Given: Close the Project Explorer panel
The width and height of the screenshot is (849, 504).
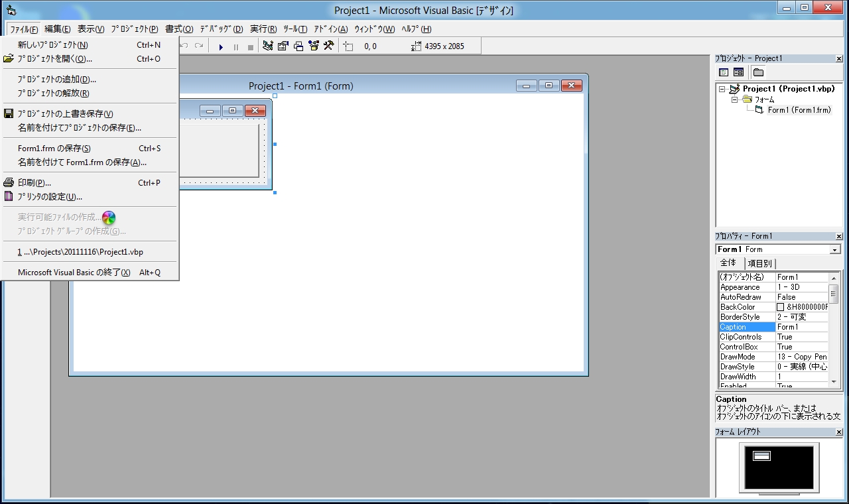Looking at the screenshot, I should click(x=839, y=58).
